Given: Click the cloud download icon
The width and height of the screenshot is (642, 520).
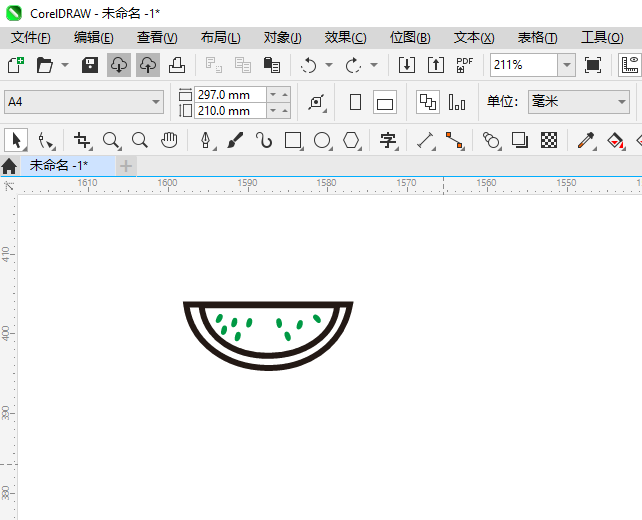Looking at the screenshot, I should click(x=119, y=65).
